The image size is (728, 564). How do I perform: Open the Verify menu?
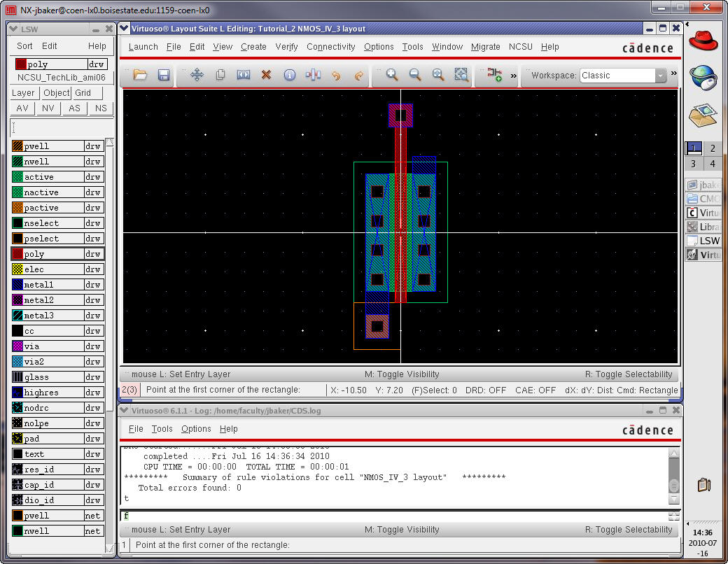coord(286,47)
